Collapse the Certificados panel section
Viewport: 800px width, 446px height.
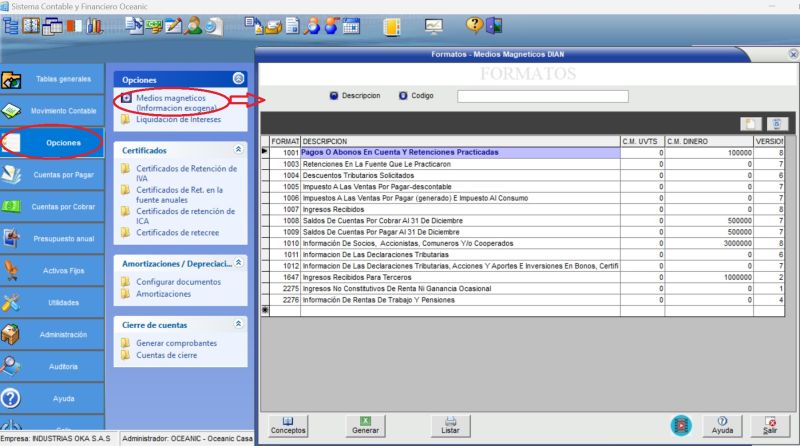point(238,149)
